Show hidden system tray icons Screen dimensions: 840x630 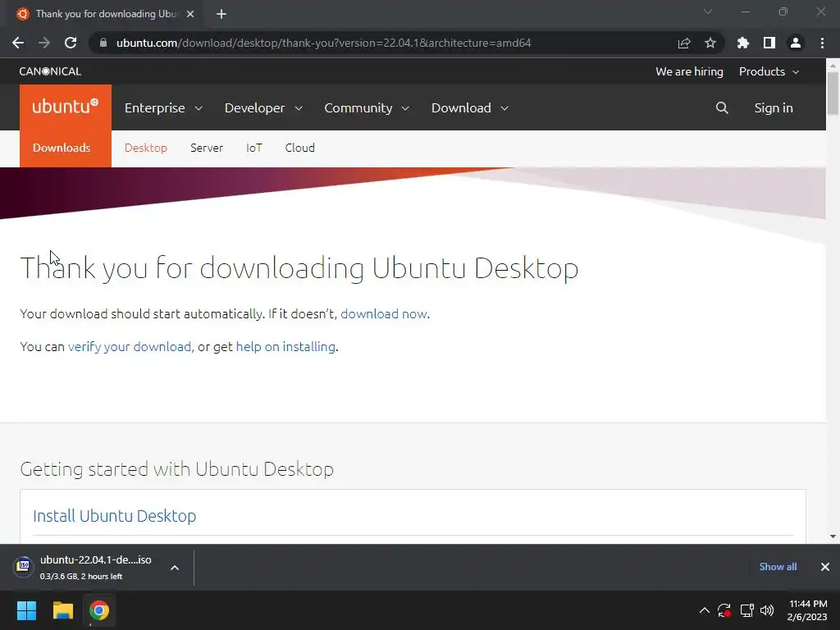point(705,610)
